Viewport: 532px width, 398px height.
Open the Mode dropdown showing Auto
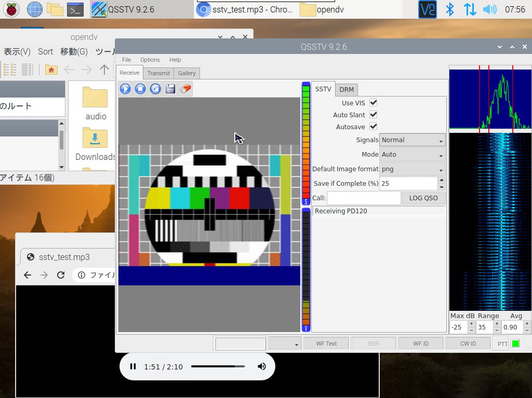[413, 155]
